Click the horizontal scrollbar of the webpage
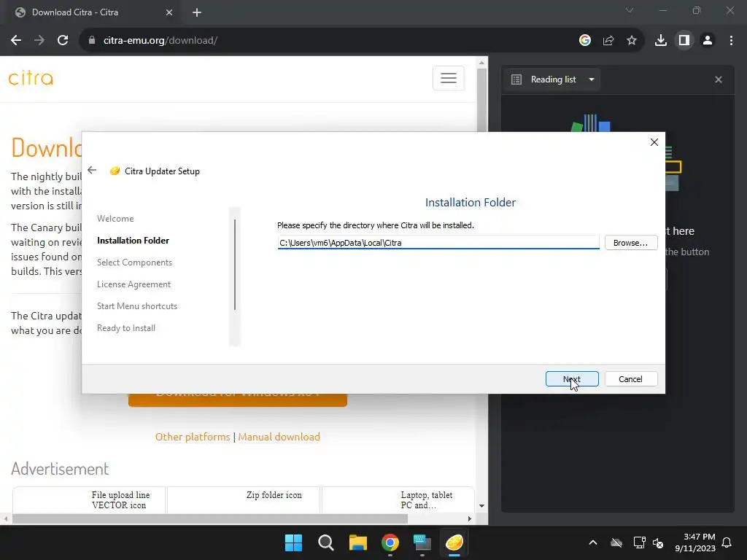This screenshot has width=747, height=560. pyautogui.click(x=210, y=518)
